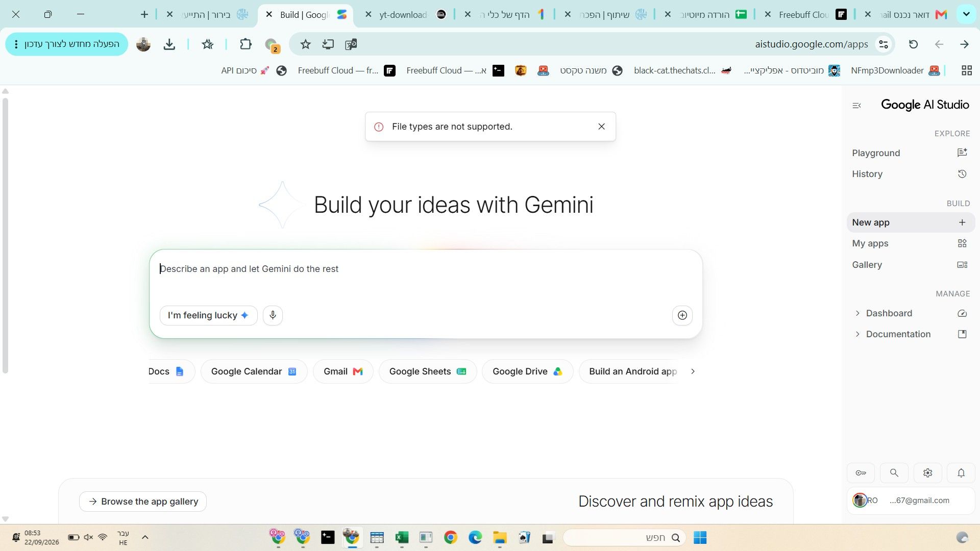
Task: Select New app in the Build section
Action: click(911, 222)
